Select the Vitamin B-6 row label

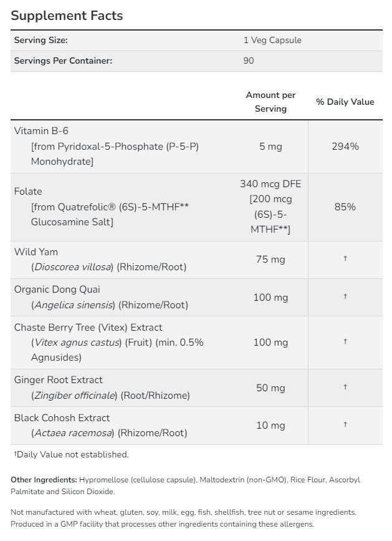click(x=41, y=131)
